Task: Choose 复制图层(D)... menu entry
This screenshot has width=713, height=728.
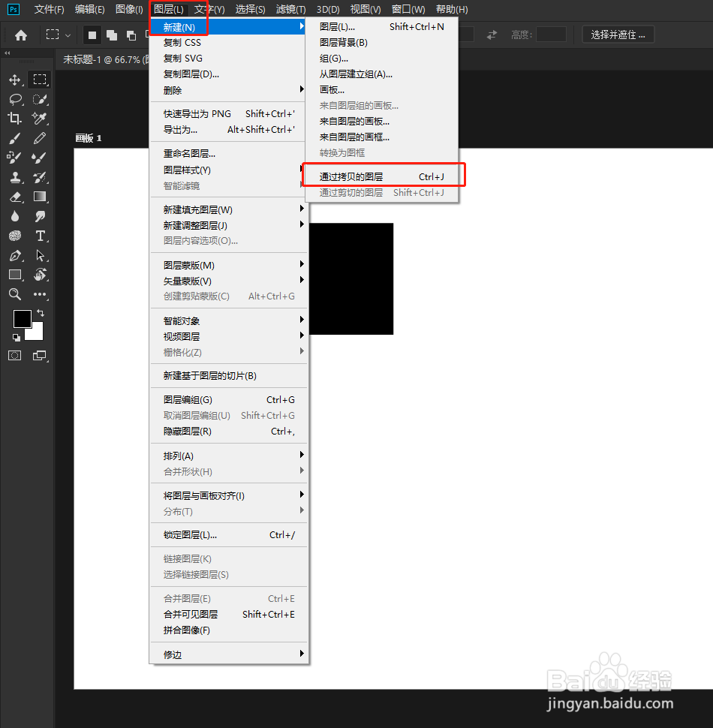Action: click(x=227, y=74)
